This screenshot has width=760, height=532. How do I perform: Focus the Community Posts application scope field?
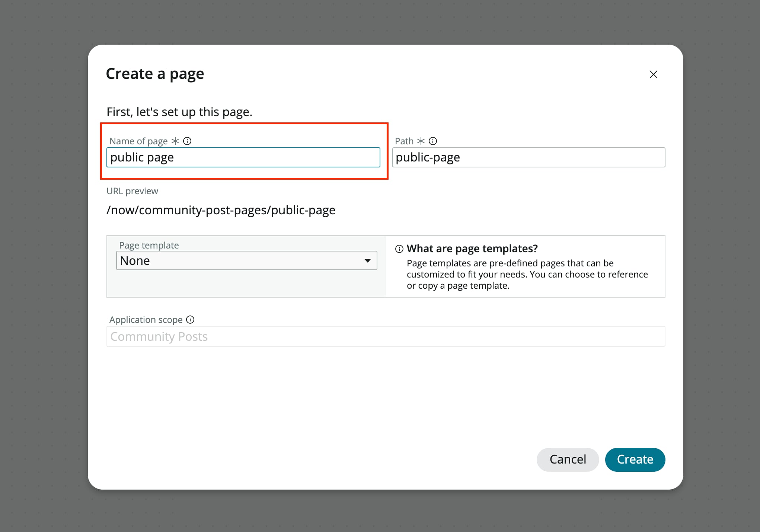point(386,336)
